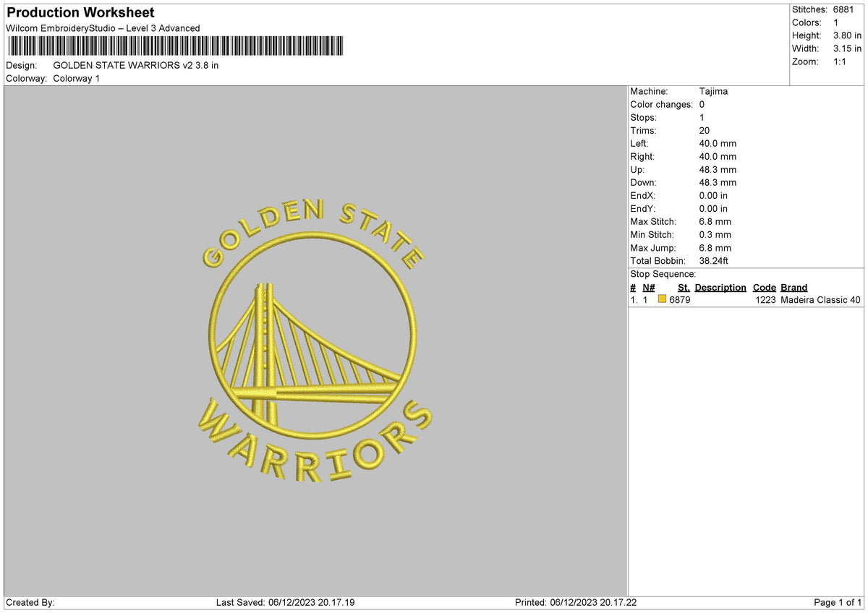
Task: Click the Machine value Tajima
Action: pos(713,91)
